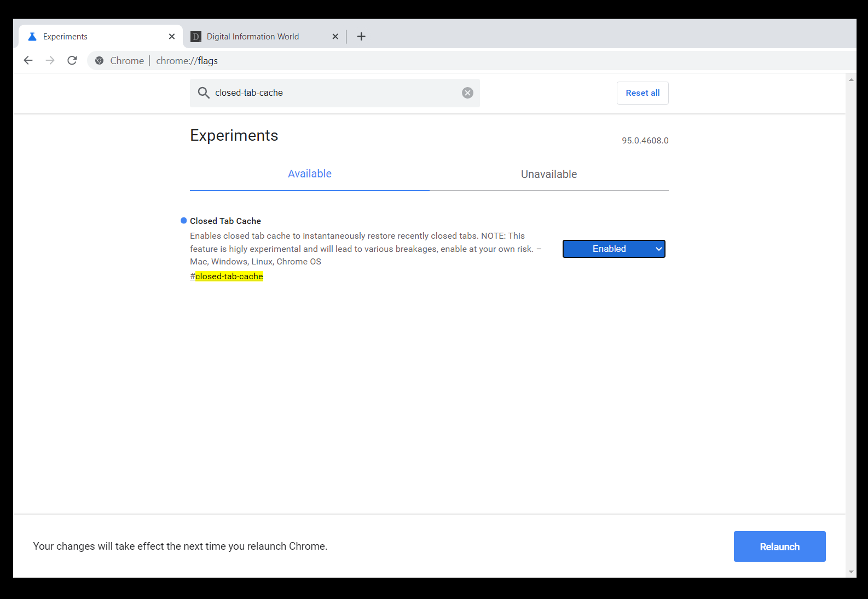This screenshot has width=868, height=599.
Task: Click the chrome://flags address bar
Action: pyautogui.click(x=471, y=61)
